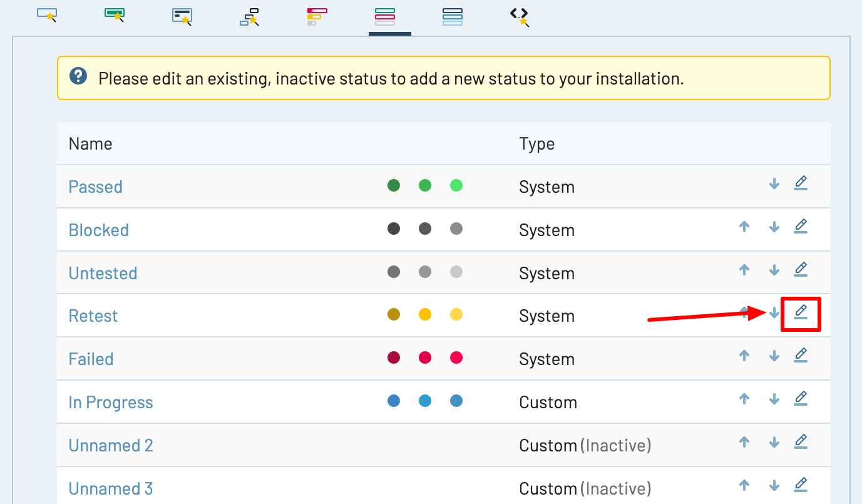Click the edit pencil for Failed status
Viewport: 862px width, 504px height.
click(x=801, y=356)
